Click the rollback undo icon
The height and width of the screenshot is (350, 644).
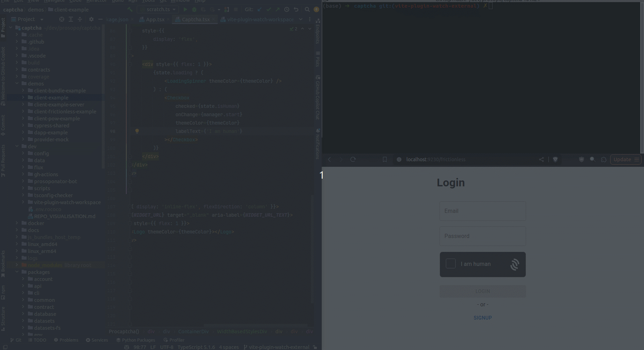pyautogui.click(x=296, y=9)
